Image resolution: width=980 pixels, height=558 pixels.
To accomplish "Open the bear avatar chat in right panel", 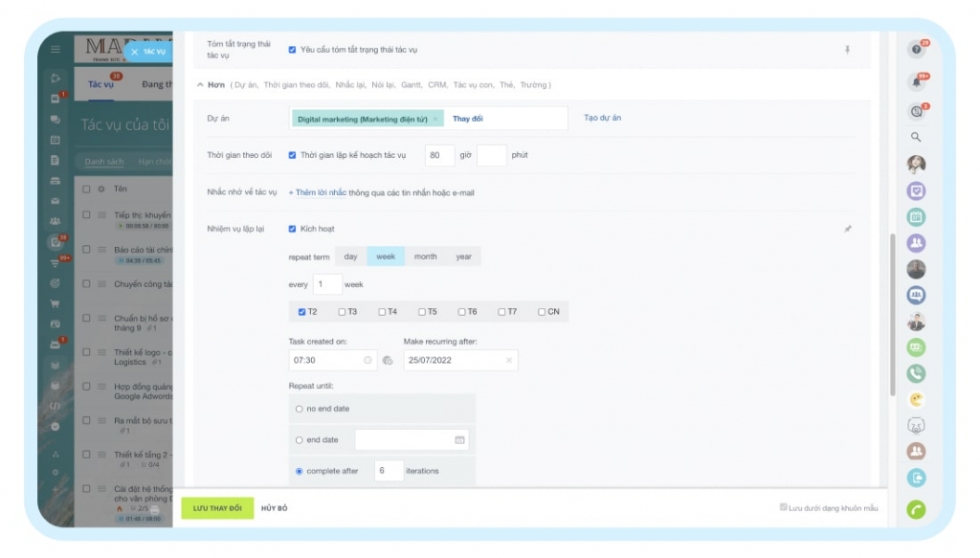I will click(x=916, y=426).
